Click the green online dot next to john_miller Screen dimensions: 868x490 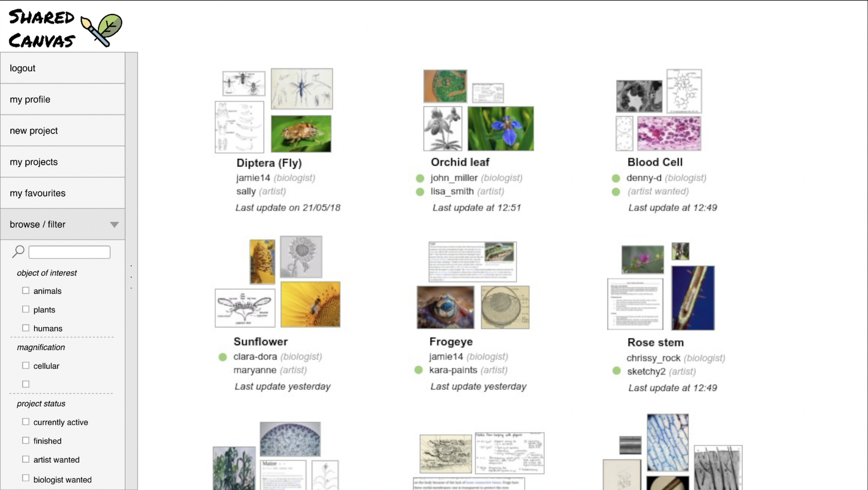[420, 178]
